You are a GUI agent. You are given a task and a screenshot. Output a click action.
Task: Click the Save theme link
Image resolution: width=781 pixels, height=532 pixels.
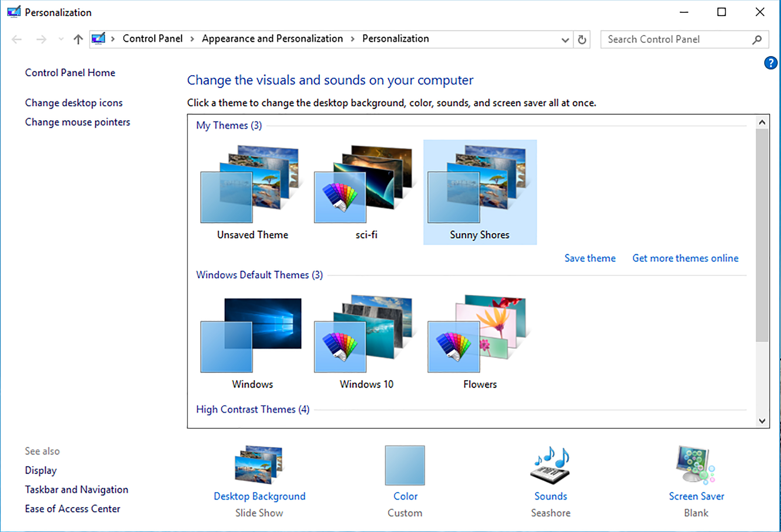[590, 258]
